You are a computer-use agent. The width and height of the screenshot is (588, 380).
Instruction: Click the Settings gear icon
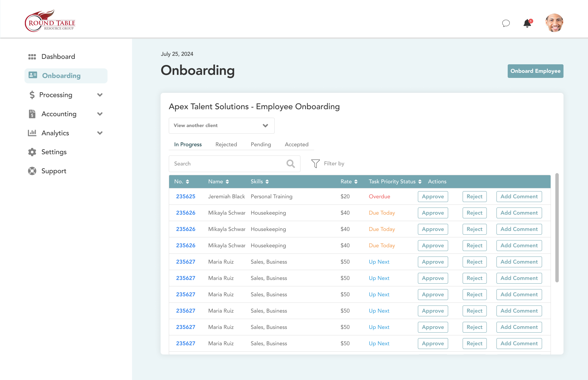tap(32, 152)
